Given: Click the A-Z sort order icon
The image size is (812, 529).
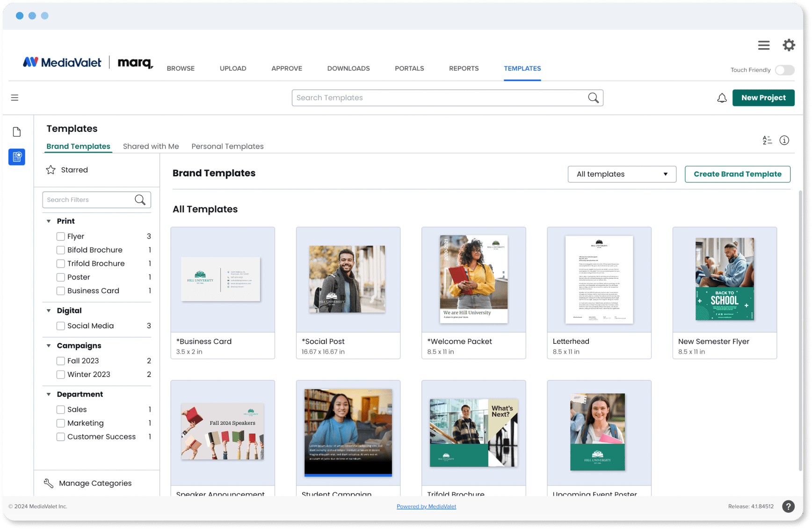Looking at the screenshot, I should click(767, 140).
